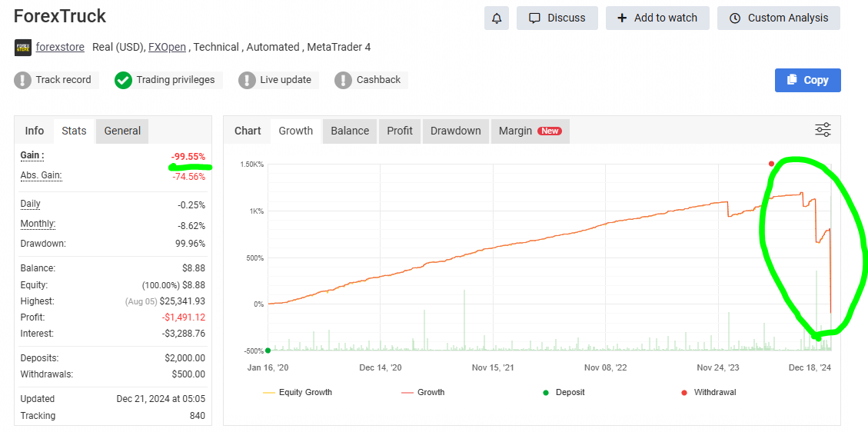
Task: Click the 99.96% drawdown value
Action: (x=190, y=244)
